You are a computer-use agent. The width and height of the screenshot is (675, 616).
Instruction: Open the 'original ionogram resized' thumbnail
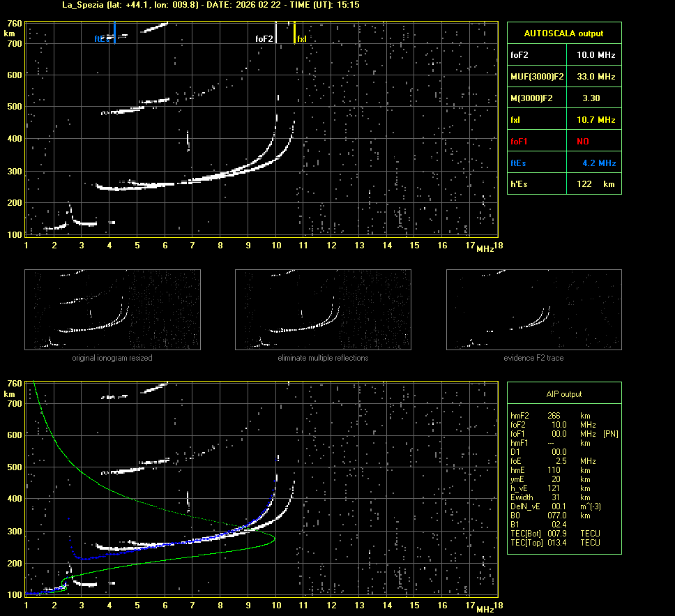pyautogui.click(x=112, y=310)
